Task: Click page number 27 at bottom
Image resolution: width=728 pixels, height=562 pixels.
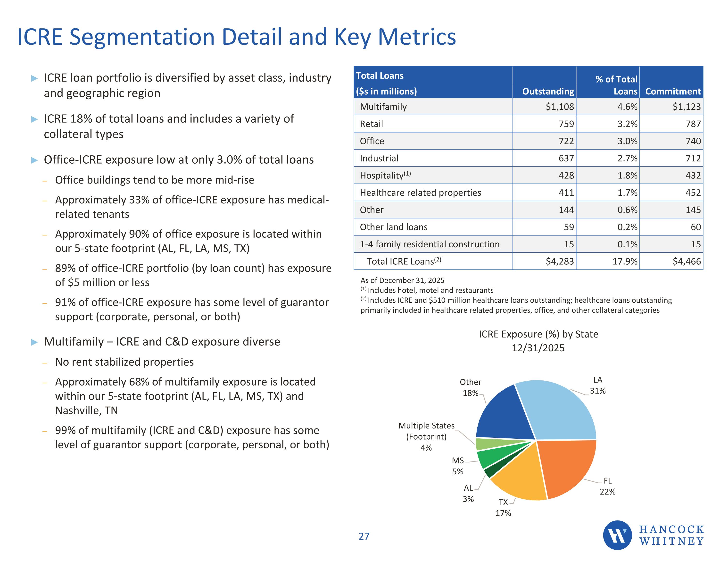Action: pos(364,536)
